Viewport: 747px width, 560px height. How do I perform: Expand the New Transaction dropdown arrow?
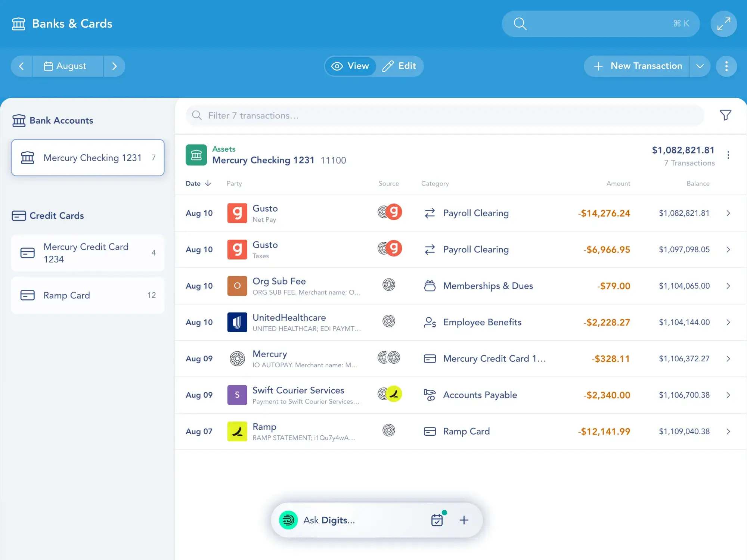tap(700, 66)
